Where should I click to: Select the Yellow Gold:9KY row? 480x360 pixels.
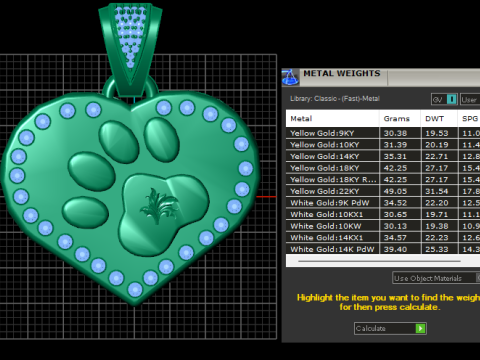point(383,133)
